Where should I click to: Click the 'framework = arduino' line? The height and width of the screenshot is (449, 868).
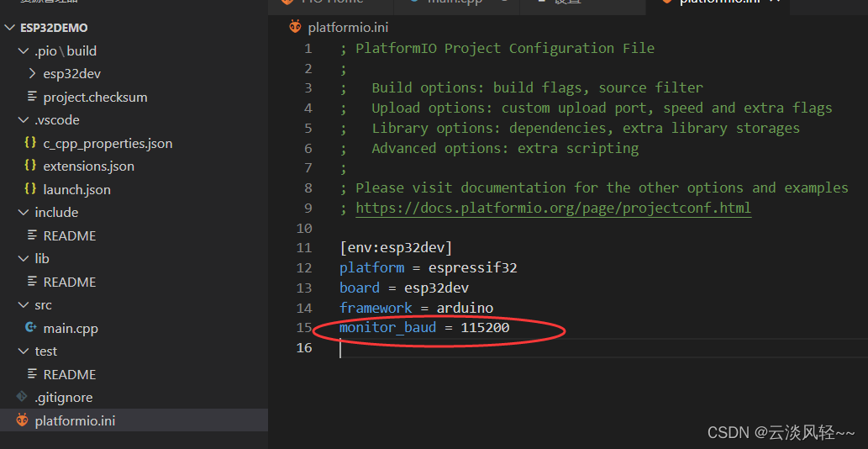[x=416, y=308]
